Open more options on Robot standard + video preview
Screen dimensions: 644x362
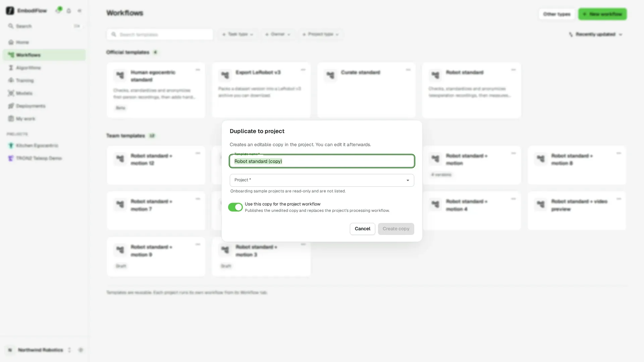pyautogui.click(x=619, y=199)
